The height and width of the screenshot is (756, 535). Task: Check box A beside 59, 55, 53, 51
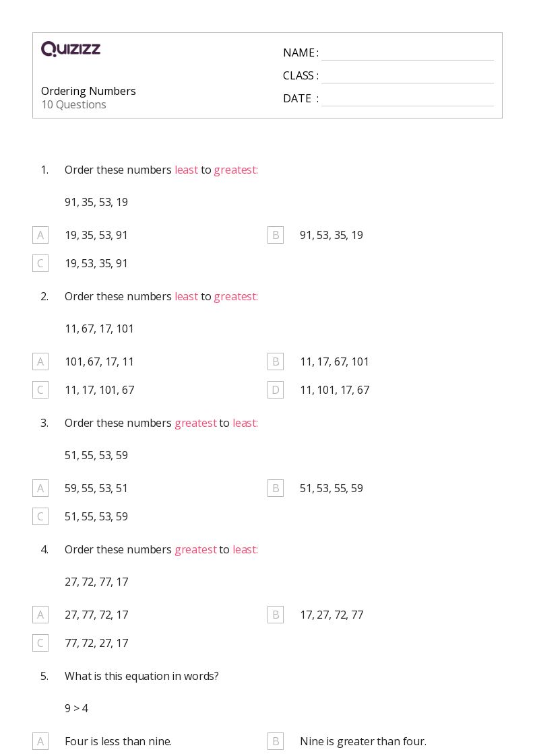pyautogui.click(x=40, y=488)
